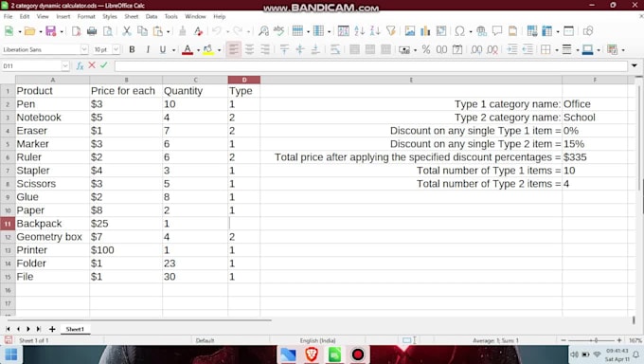
Task: Remove decimal place icon
Action: (492, 50)
